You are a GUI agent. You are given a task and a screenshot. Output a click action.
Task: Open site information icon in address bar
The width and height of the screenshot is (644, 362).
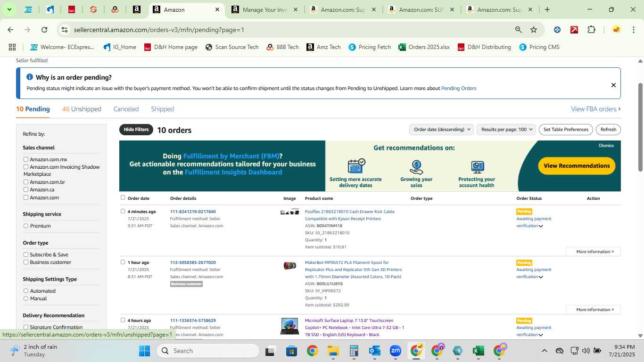(65, 30)
